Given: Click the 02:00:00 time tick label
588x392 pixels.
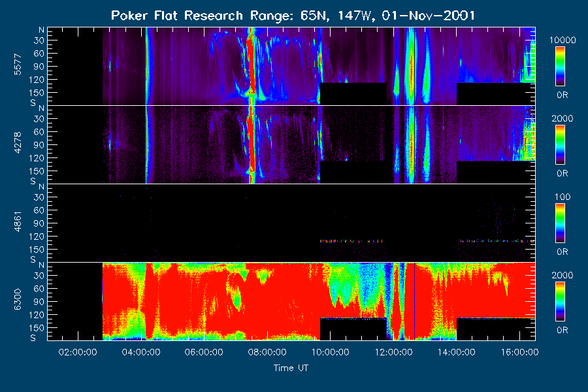Looking at the screenshot, I should 78,352.
